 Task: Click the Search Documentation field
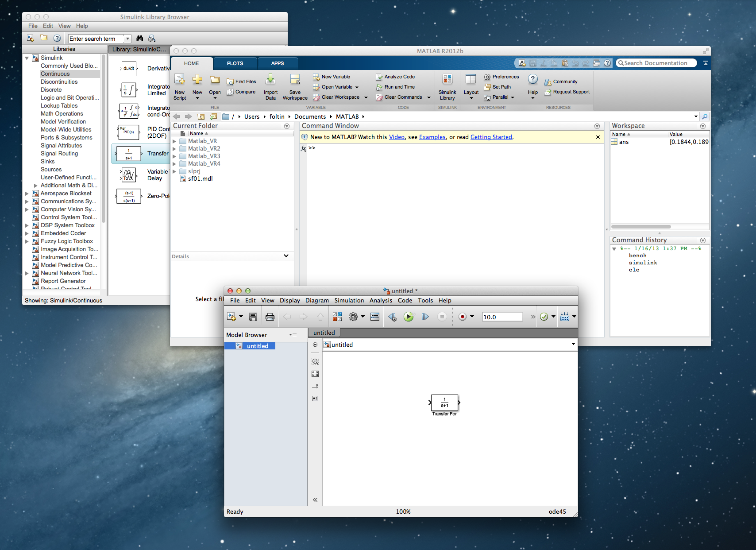(656, 63)
